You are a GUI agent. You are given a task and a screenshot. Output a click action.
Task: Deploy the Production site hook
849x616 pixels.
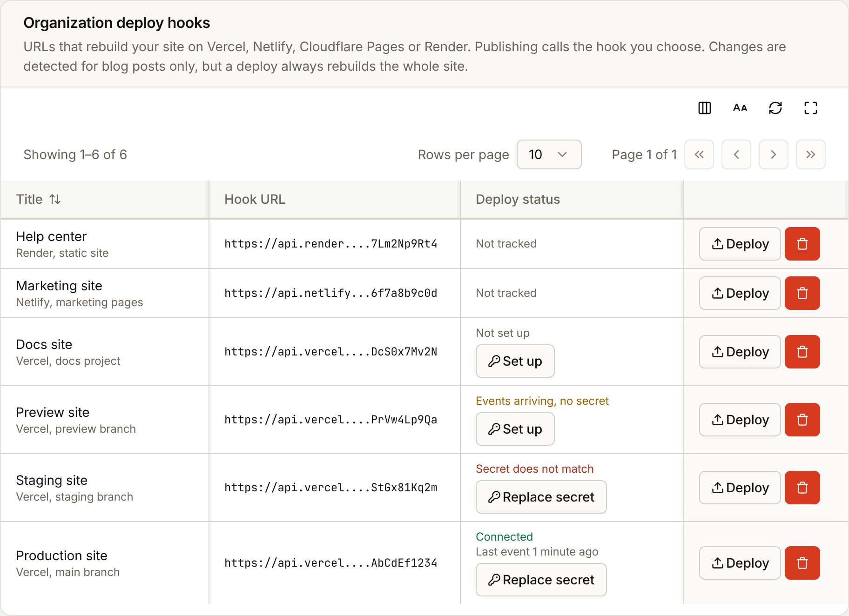(x=740, y=563)
